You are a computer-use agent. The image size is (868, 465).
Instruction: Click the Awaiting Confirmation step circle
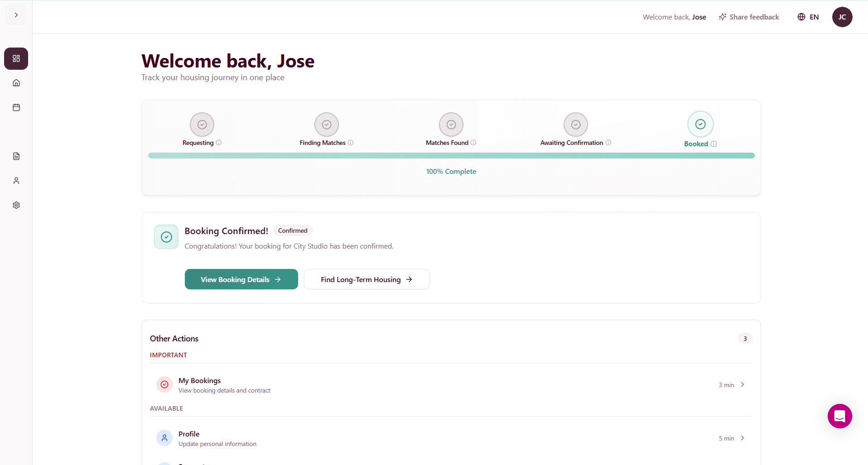tap(576, 125)
